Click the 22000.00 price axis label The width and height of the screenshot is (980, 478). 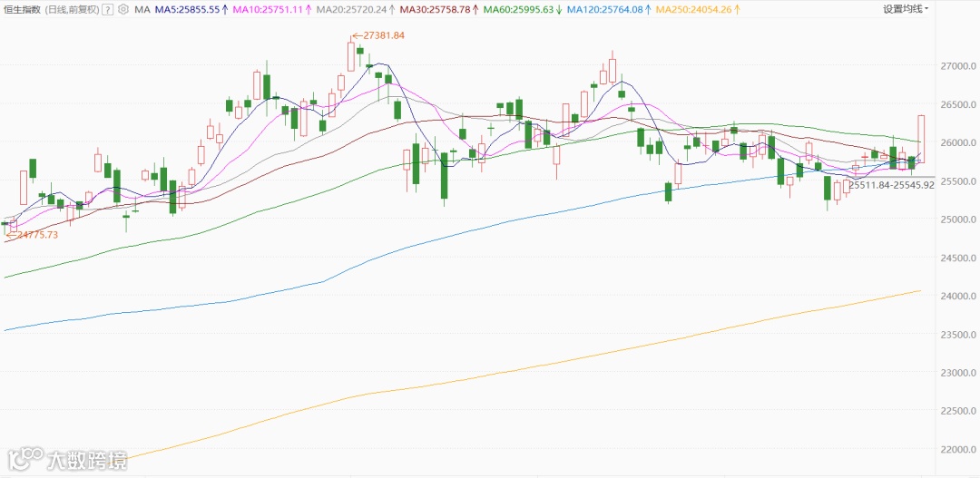point(957,449)
